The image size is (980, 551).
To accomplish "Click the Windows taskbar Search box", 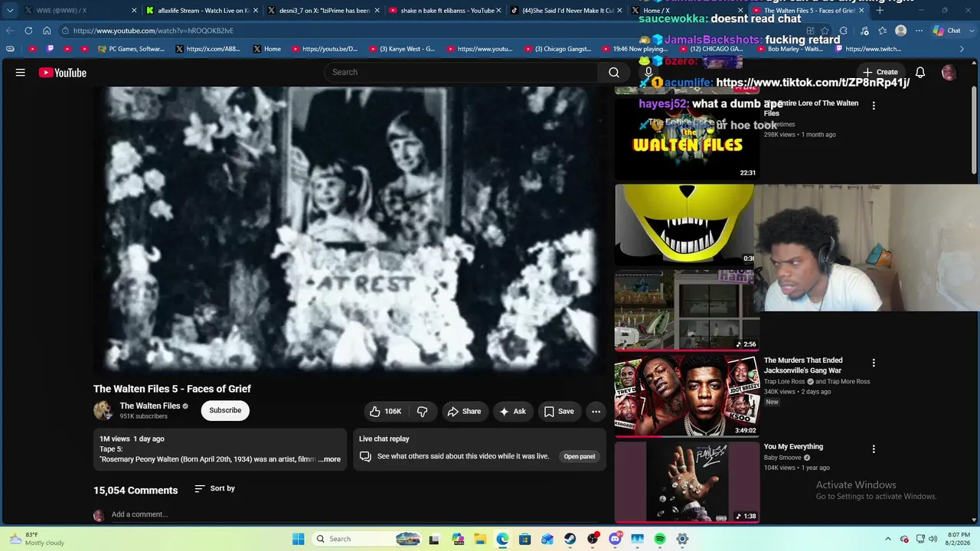I will [x=368, y=539].
